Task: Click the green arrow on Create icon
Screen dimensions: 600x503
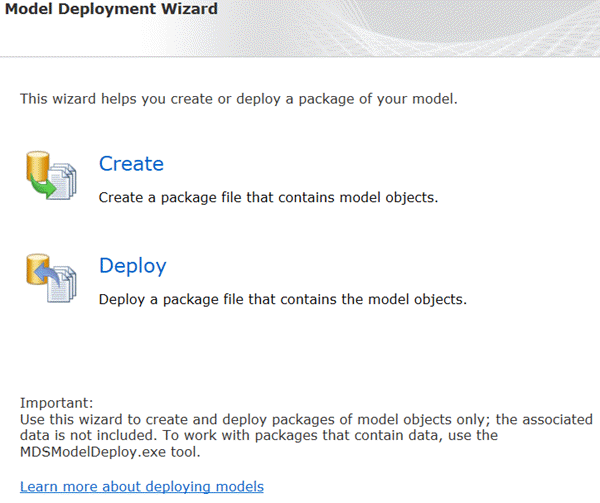Action: 43,185
